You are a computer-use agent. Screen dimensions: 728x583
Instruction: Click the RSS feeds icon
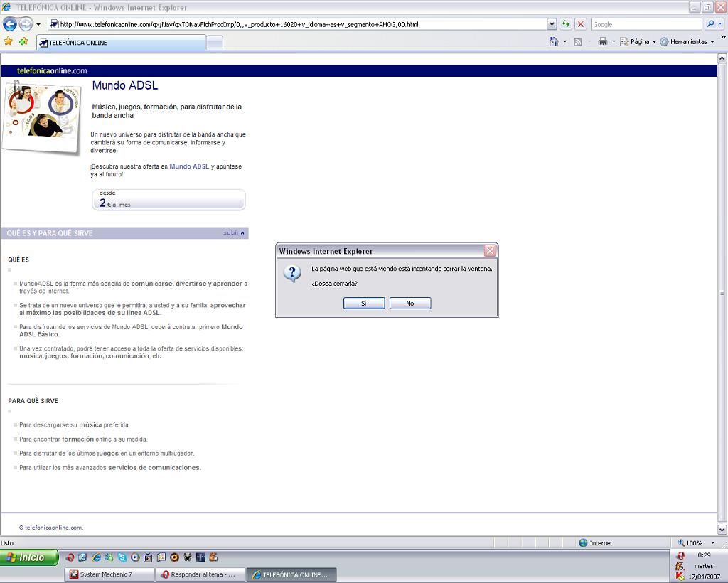(x=577, y=42)
